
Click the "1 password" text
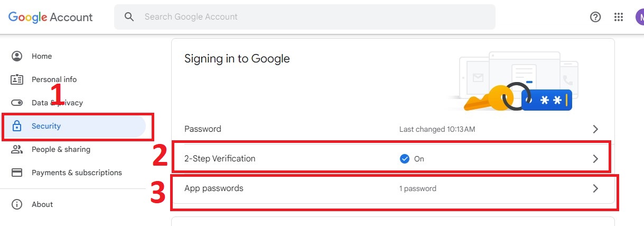[x=418, y=188]
